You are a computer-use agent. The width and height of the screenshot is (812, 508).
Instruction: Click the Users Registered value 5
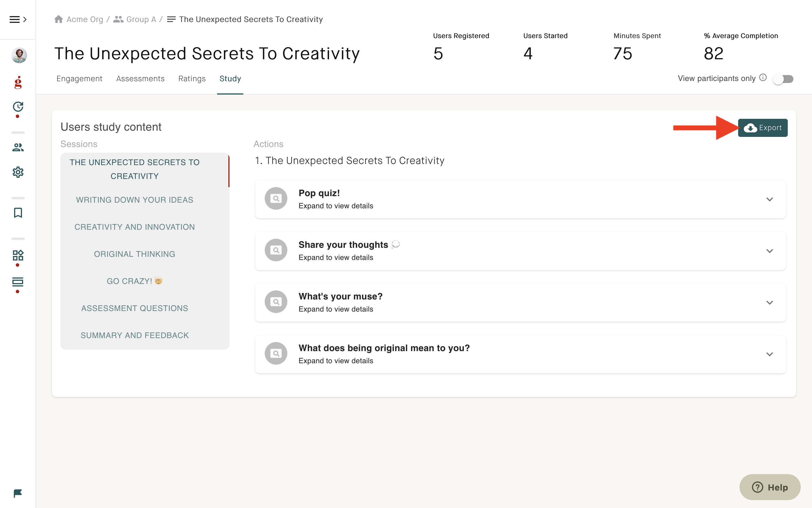[438, 54]
